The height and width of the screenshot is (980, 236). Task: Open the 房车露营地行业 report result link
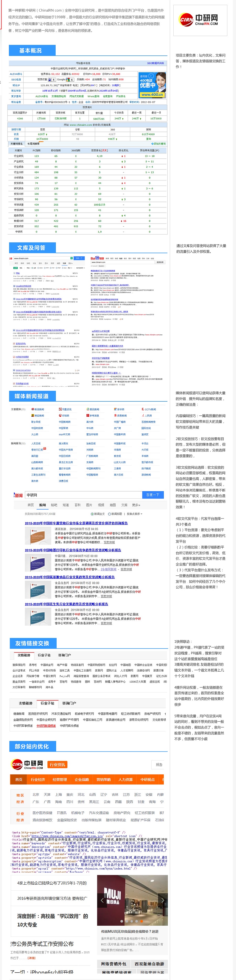point(76,523)
